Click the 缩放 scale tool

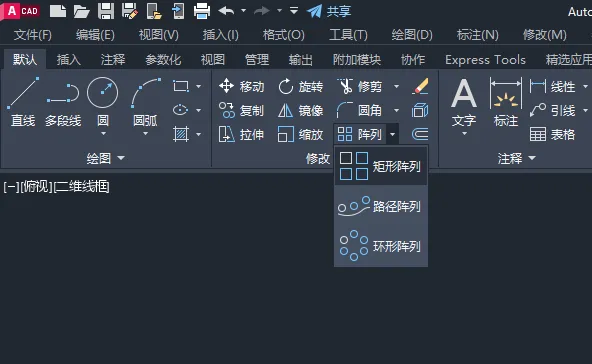click(x=301, y=134)
